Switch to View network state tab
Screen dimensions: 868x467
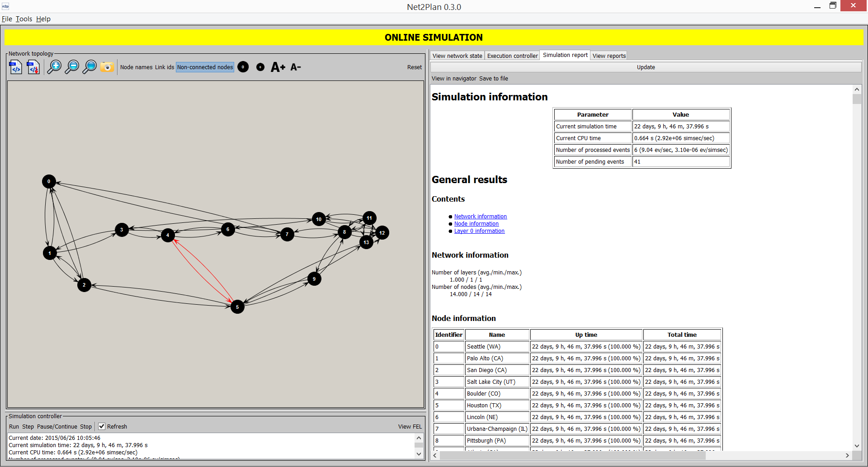click(457, 56)
